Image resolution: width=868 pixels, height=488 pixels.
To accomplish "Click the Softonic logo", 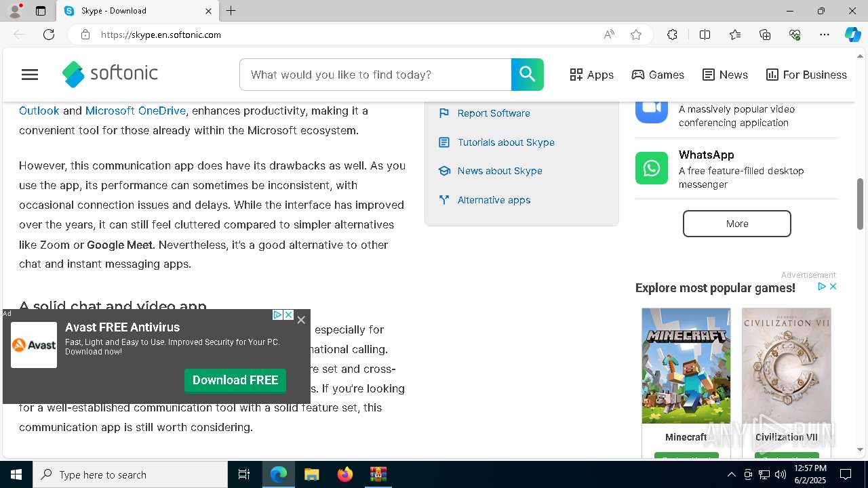I will point(110,74).
